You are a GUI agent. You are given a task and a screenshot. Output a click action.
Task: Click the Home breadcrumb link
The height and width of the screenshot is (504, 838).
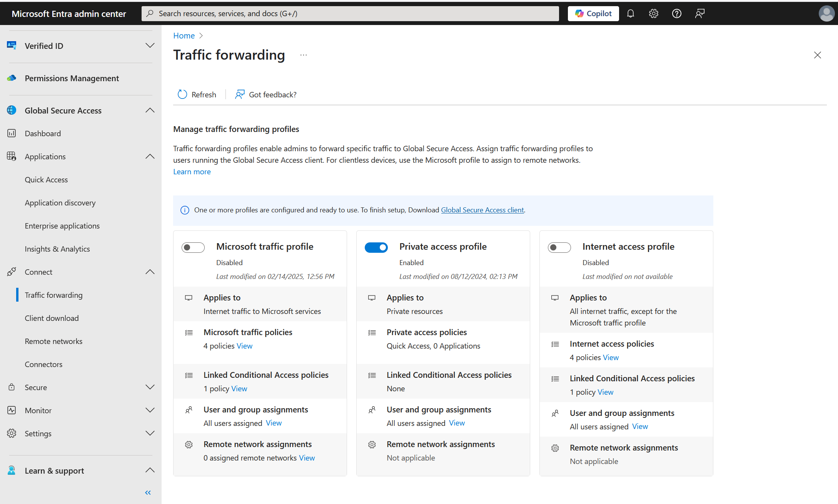[184, 36]
